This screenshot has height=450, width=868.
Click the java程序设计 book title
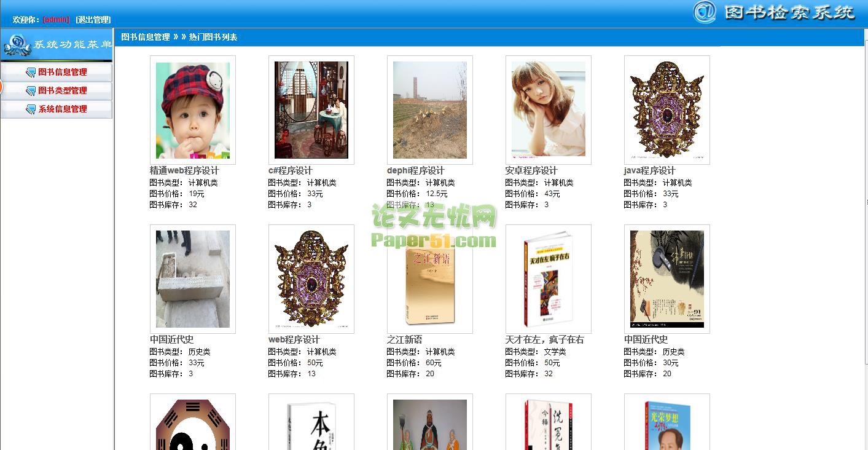pyautogui.click(x=650, y=170)
